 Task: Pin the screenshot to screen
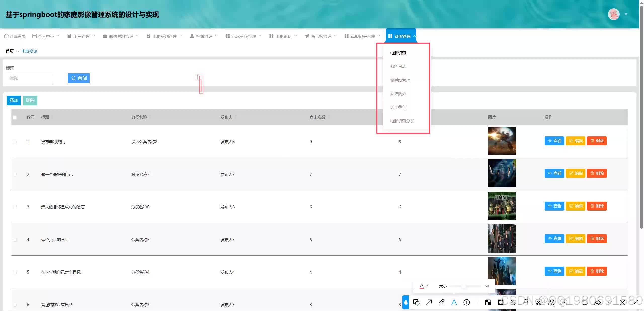point(526,302)
